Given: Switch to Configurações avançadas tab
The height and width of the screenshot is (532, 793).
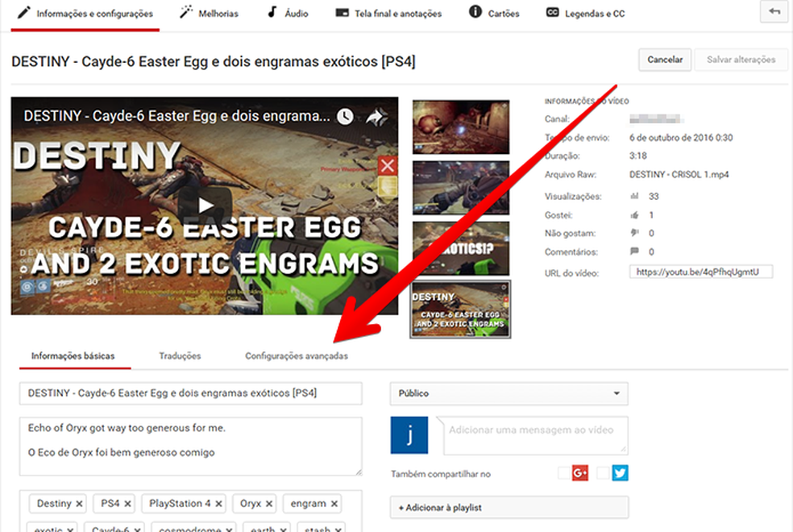Looking at the screenshot, I should point(297,356).
